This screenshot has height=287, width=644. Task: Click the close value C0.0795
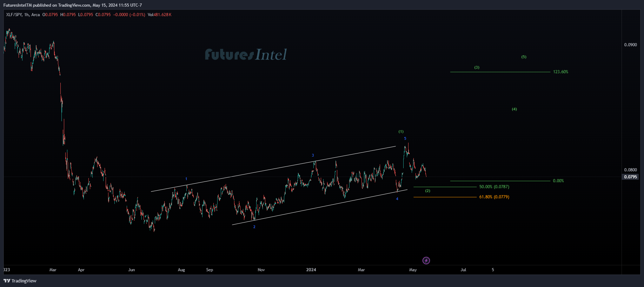(x=103, y=15)
